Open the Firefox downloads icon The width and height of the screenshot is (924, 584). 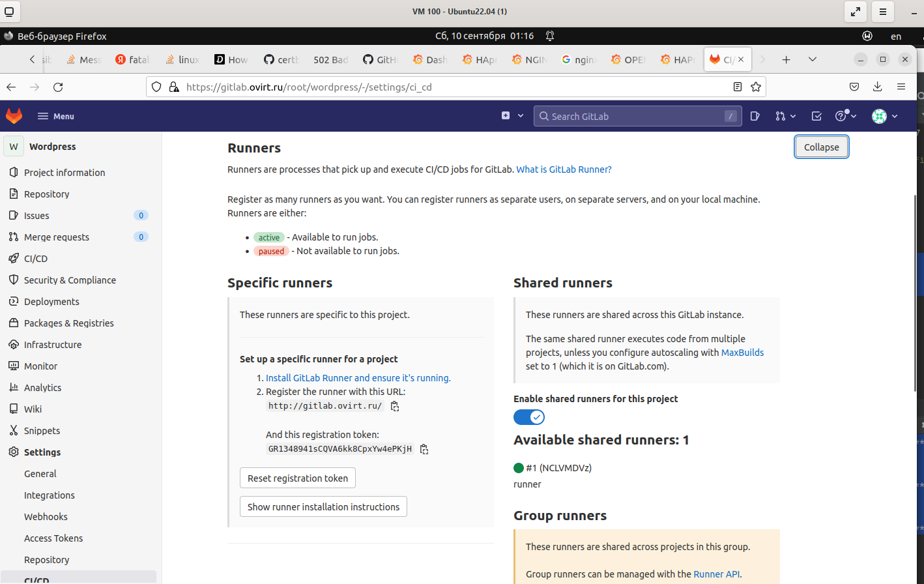pos(878,87)
